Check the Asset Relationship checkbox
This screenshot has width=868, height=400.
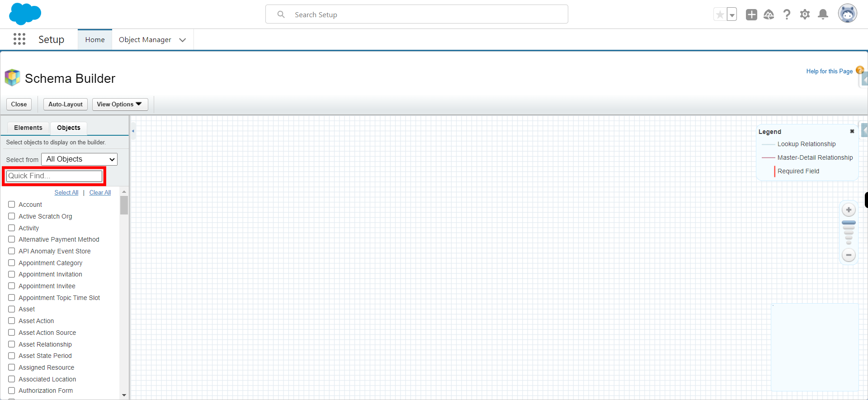(x=12, y=344)
